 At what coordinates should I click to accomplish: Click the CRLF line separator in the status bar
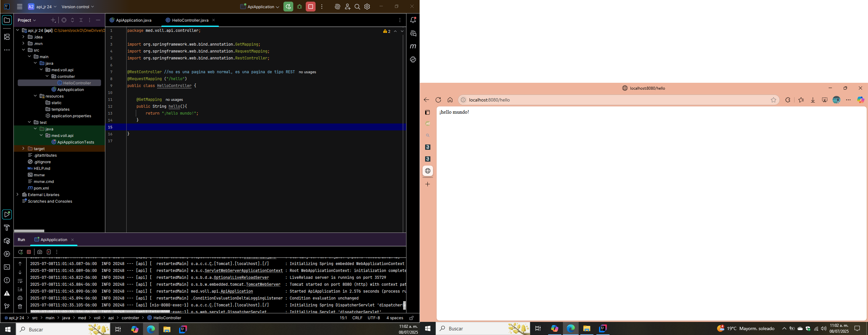(357, 318)
